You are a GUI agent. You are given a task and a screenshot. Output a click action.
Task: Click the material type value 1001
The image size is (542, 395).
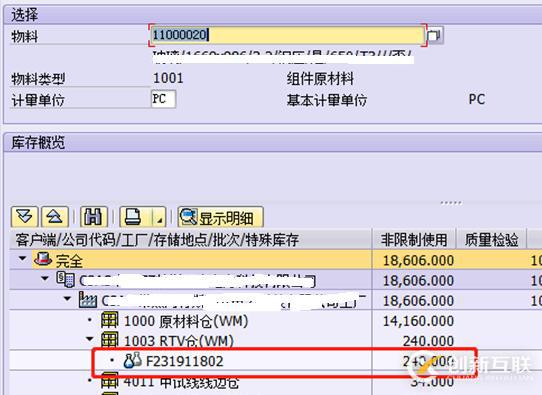168,78
